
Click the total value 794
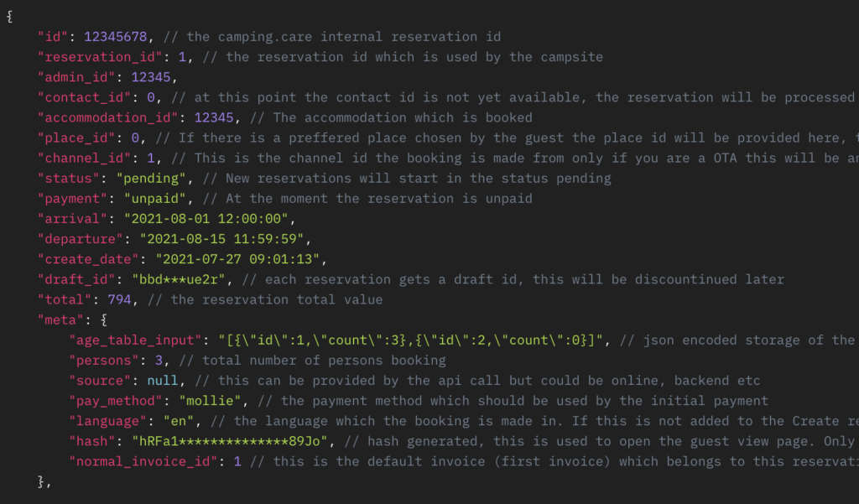(119, 299)
